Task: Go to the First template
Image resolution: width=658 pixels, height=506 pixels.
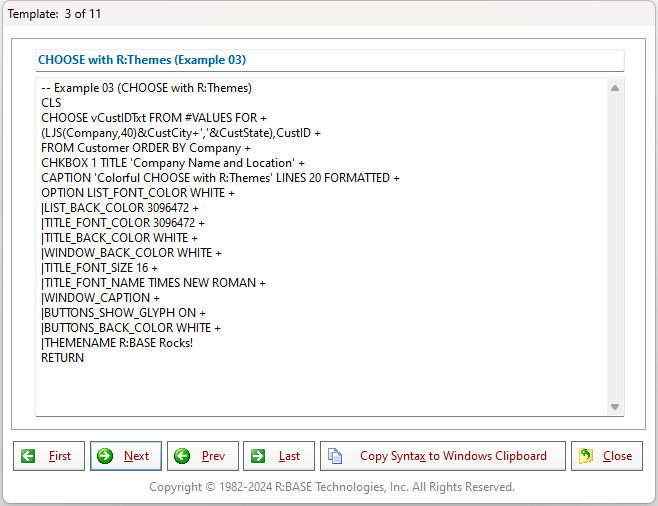Action: (x=49, y=456)
